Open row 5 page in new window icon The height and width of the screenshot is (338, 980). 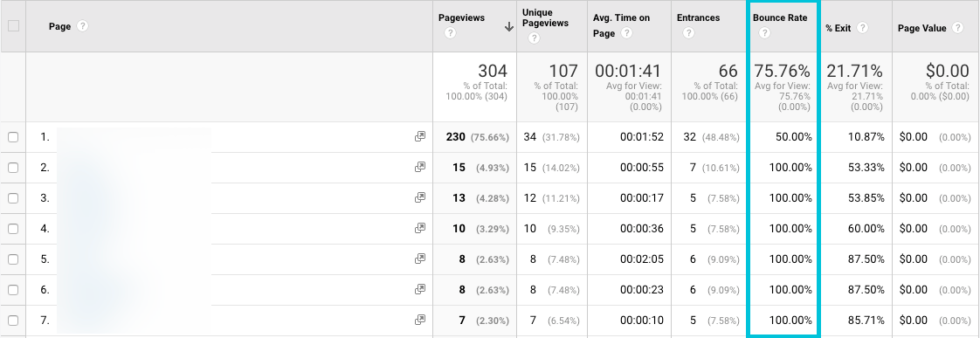(x=420, y=259)
